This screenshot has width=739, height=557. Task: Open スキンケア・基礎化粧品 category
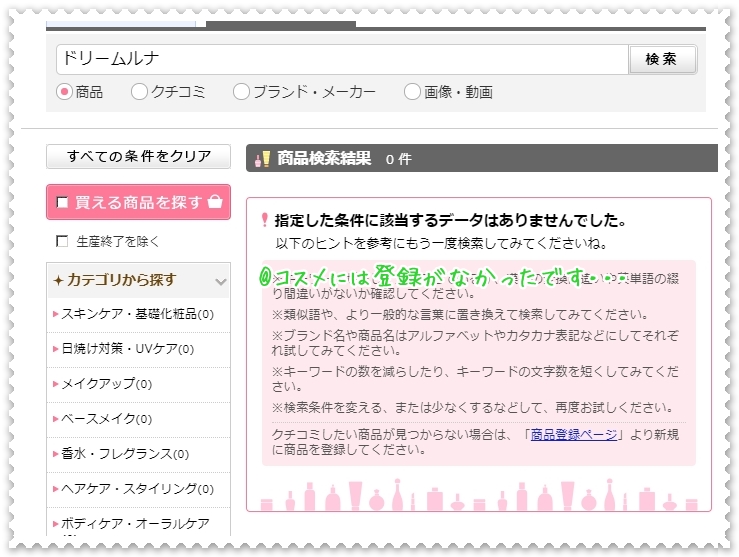click(130, 314)
